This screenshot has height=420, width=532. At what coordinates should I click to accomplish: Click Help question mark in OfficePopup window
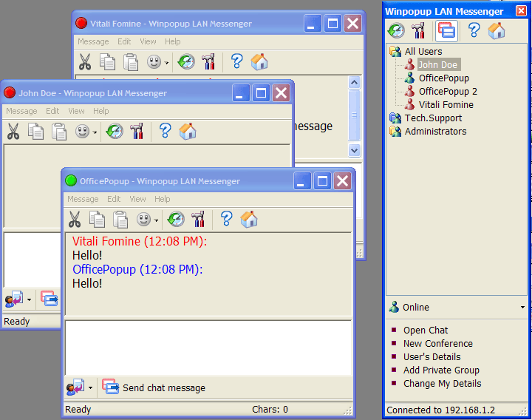(x=226, y=219)
